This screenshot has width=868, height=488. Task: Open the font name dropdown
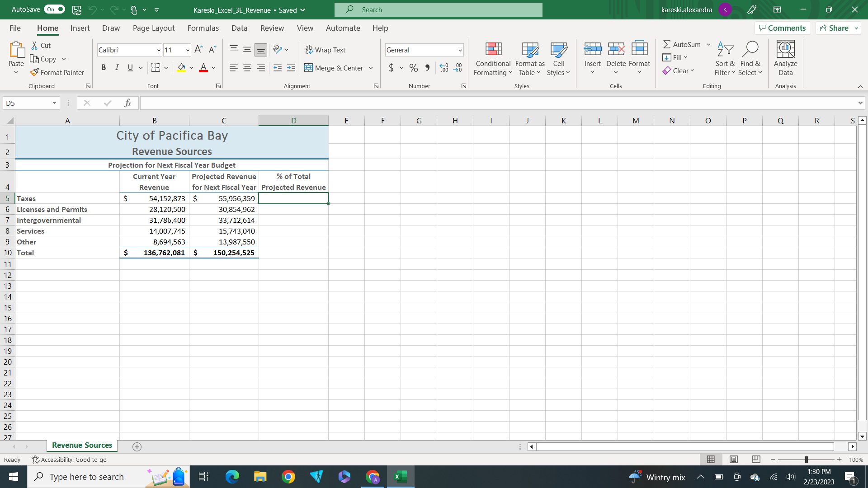(159, 50)
